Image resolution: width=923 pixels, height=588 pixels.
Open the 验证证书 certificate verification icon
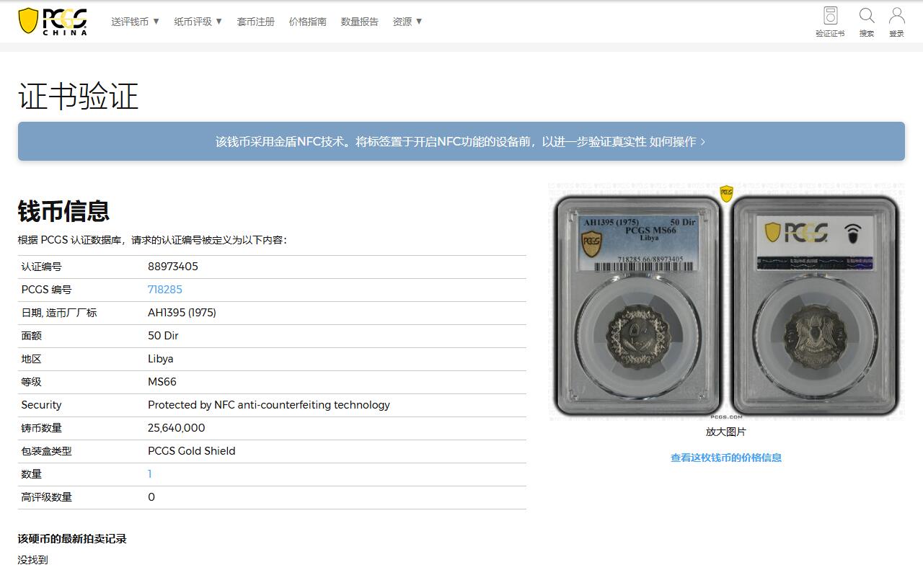[830, 22]
